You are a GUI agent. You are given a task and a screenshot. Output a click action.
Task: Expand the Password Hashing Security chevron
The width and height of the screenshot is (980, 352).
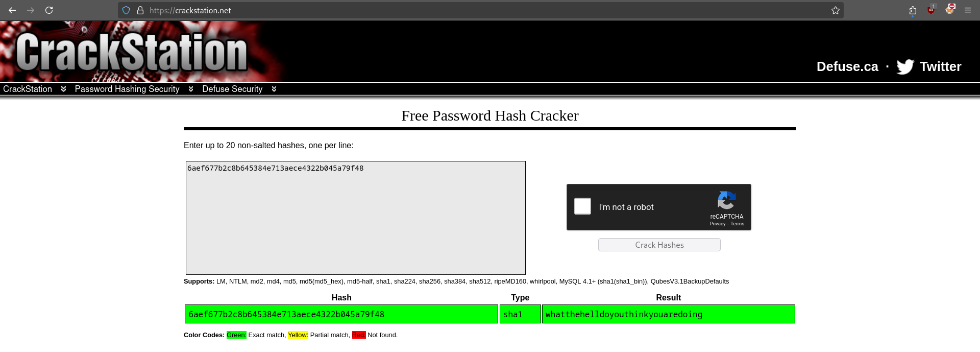point(191,89)
